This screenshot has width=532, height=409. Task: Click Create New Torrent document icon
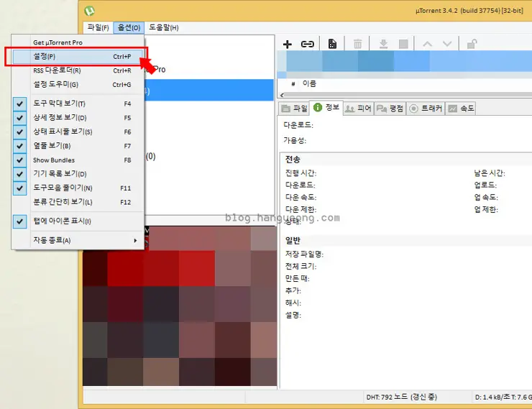pos(332,44)
